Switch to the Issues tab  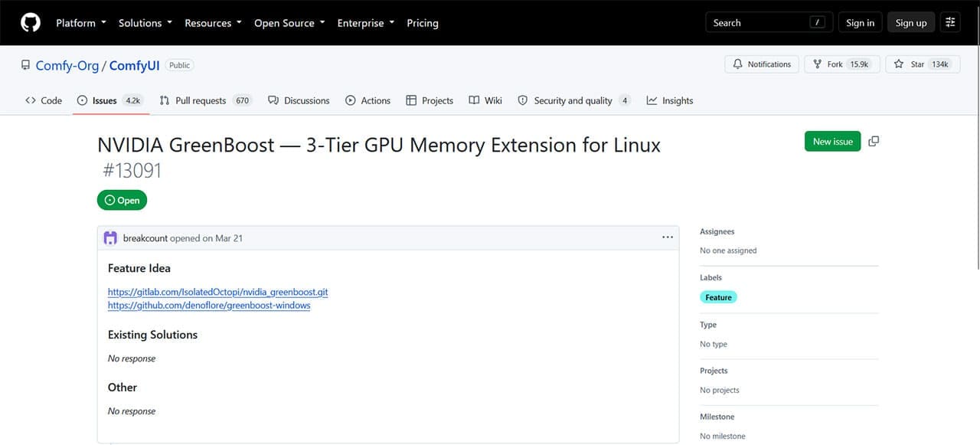110,100
